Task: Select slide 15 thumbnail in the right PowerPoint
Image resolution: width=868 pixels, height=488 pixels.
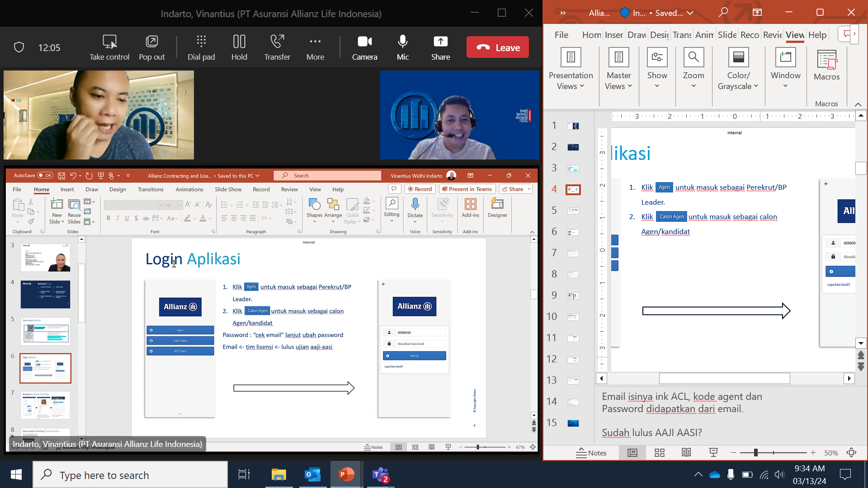Action: [573, 423]
